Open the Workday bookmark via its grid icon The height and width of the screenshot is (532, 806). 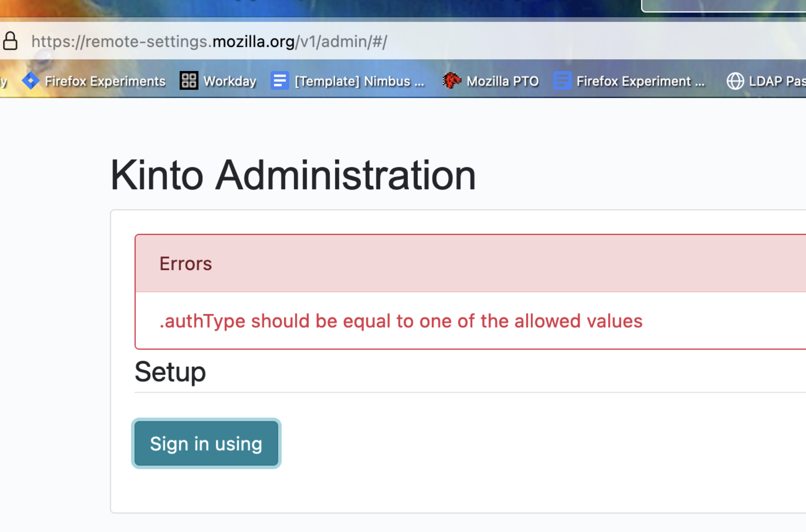point(188,80)
